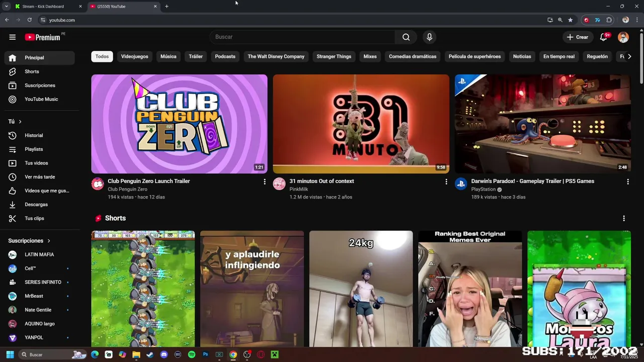644x362 pixels.
Task: Open PinkMilk channel avatar
Action: click(279, 184)
